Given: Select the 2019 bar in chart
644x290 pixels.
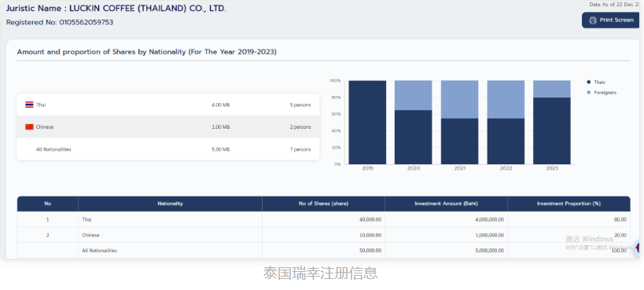Looking at the screenshot, I should [x=367, y=123].
